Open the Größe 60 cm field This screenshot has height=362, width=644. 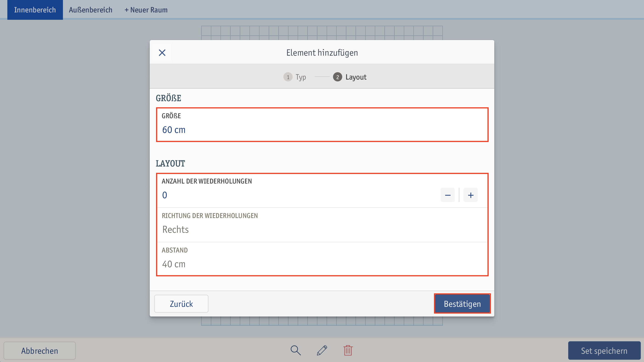(322, 125)
